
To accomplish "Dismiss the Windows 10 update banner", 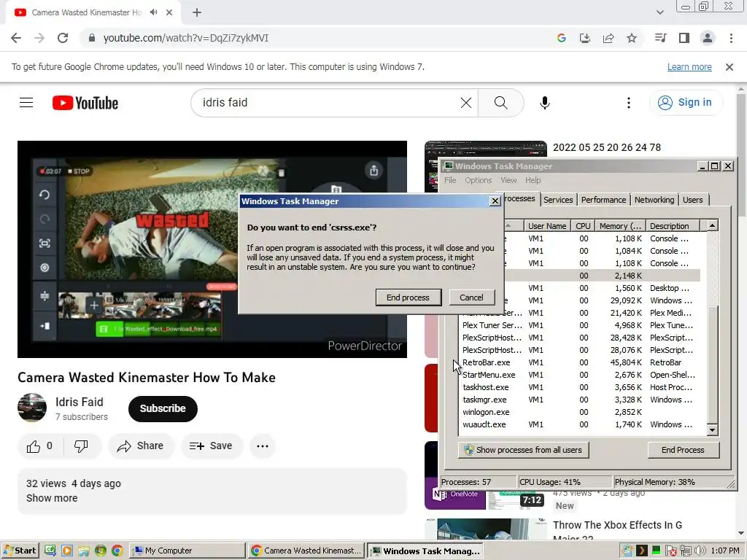I will coord(729,67).
